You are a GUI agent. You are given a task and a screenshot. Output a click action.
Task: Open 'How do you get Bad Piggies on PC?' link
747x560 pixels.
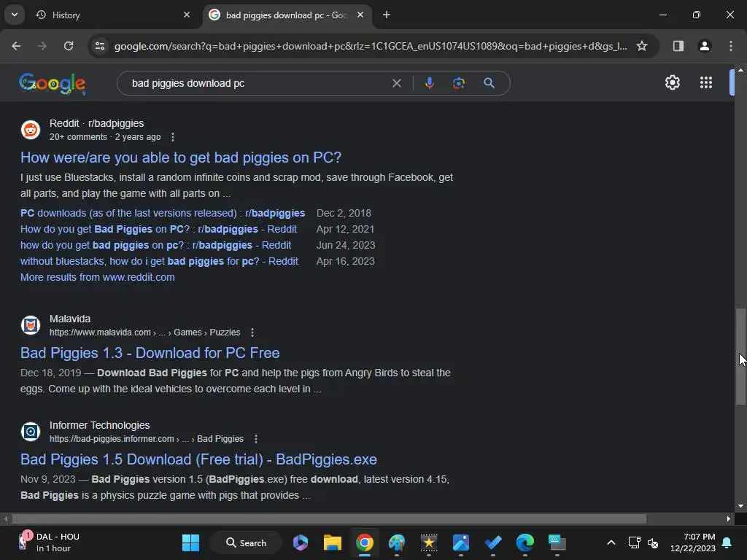(x=158, y=229)
